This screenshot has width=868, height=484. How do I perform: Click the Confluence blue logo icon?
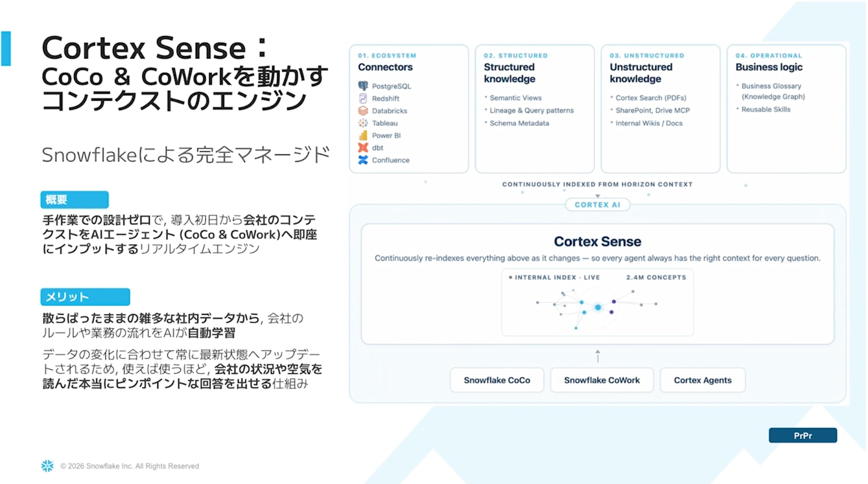click(x=363, y=160)
